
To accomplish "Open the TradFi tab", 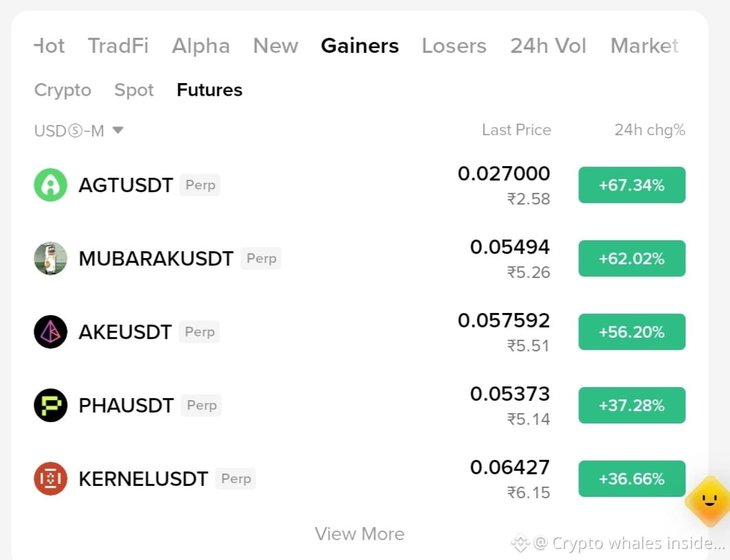I will coord(118,45).
